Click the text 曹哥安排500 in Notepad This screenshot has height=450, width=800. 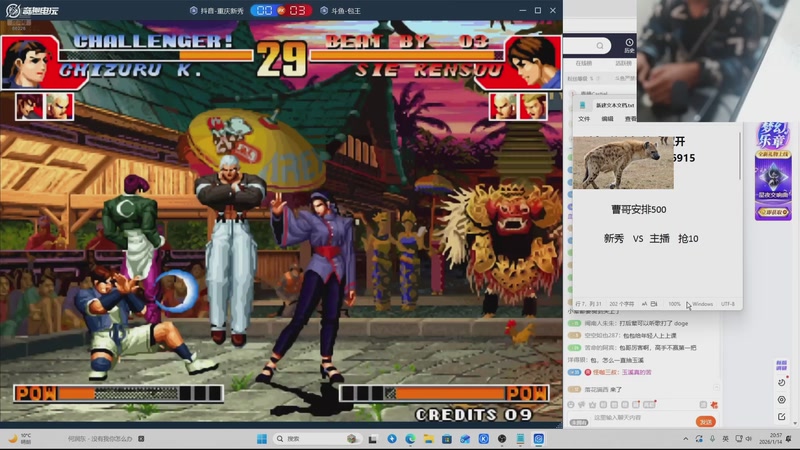[x=639, y=209]
